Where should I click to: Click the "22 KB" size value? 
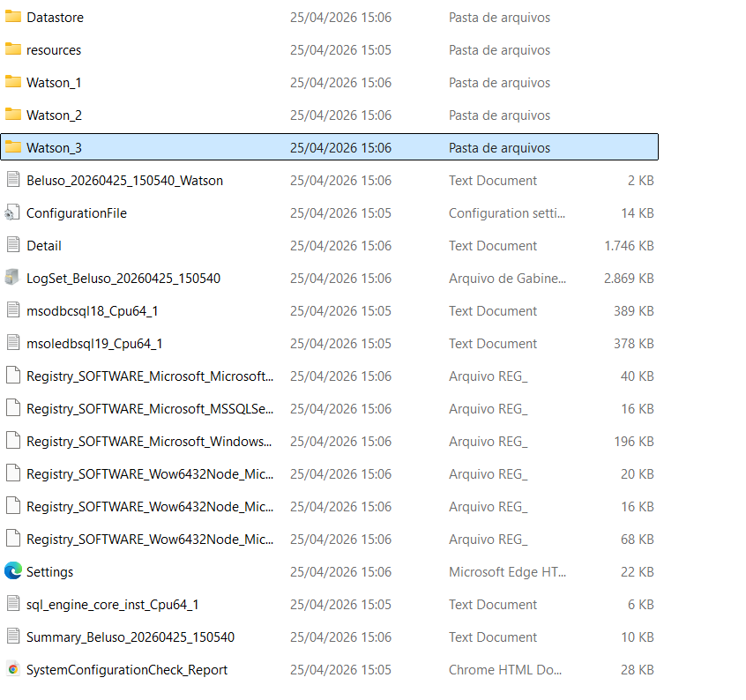point(637,571)
